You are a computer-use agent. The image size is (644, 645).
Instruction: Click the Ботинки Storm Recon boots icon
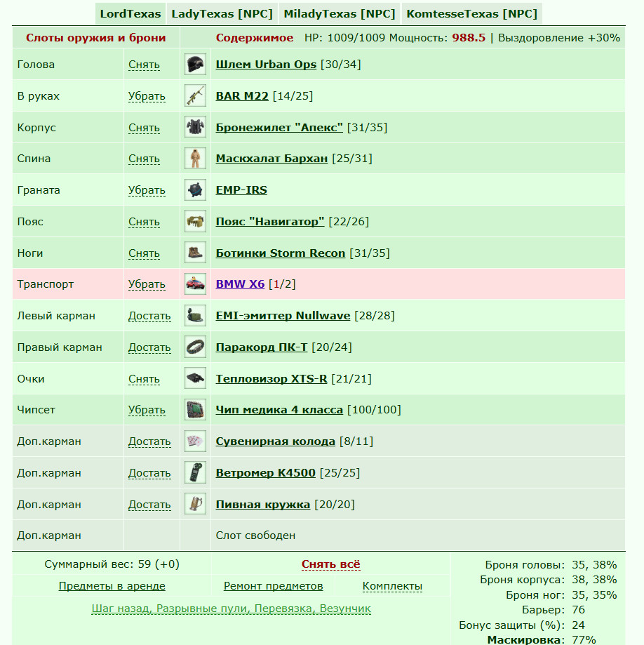(195, 253)
